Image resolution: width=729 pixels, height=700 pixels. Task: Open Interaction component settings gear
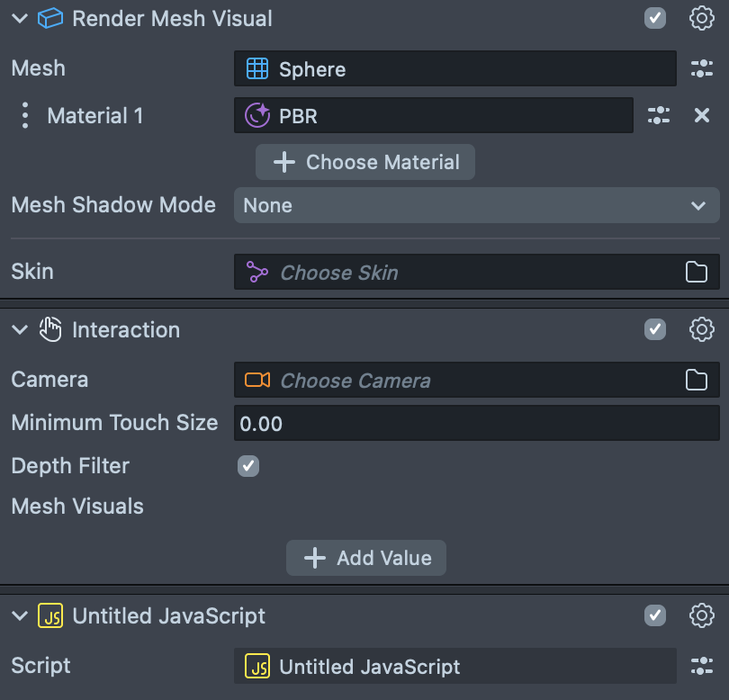tap(701, 329)
